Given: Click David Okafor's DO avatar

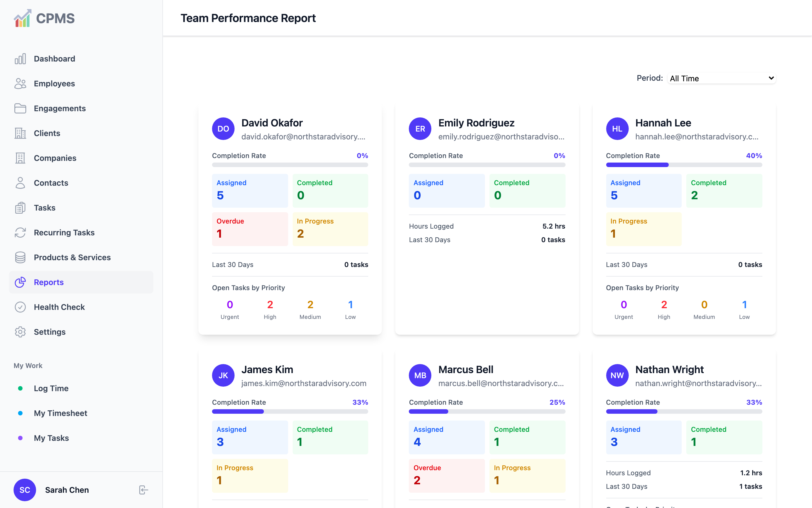Looking at the screenshot, I should 223,129.
